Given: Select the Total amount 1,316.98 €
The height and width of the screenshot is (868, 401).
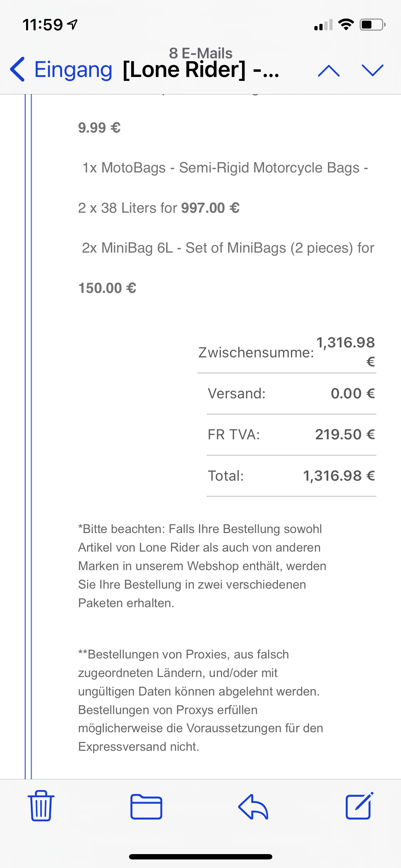Looking at the screenshot, I should 339,476.
